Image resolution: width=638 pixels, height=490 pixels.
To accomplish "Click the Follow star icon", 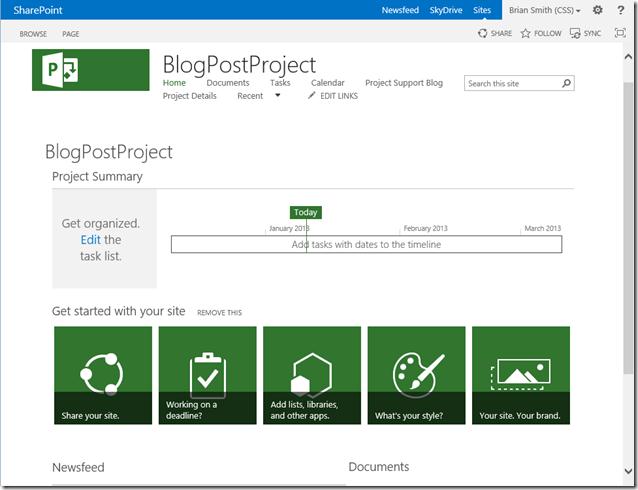I will pos(526,33).
